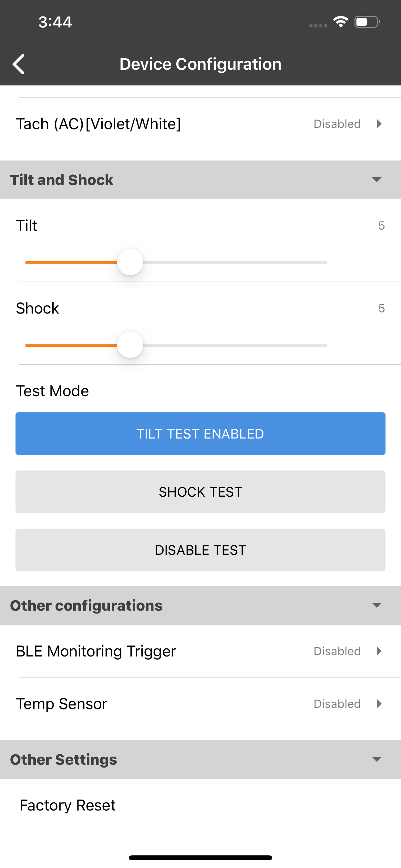The height and width of the screenshot is (868, 401).
Task: Open Temp Sensor configuration row
Action: pyautogui.click(x=200, y=704)
